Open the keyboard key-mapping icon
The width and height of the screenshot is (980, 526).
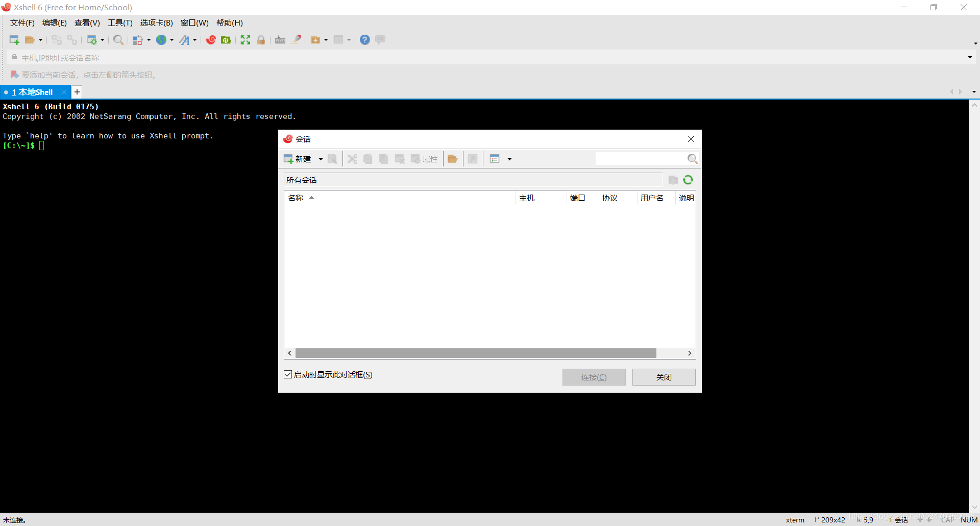point(280,40)
